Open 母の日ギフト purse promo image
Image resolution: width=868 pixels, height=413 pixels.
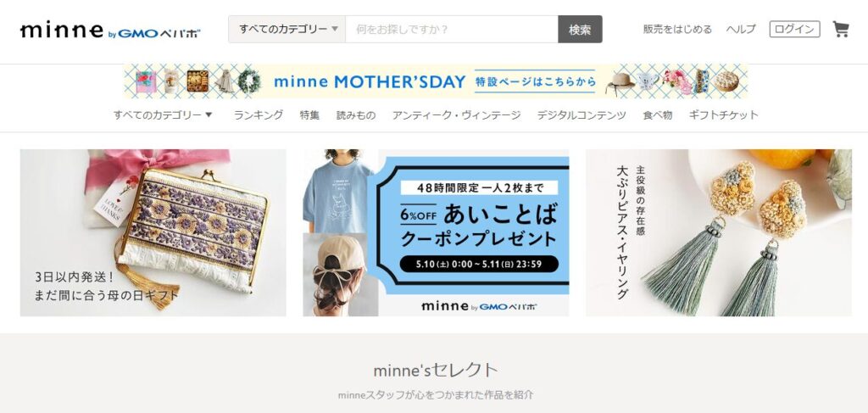(x=153, y=232)
